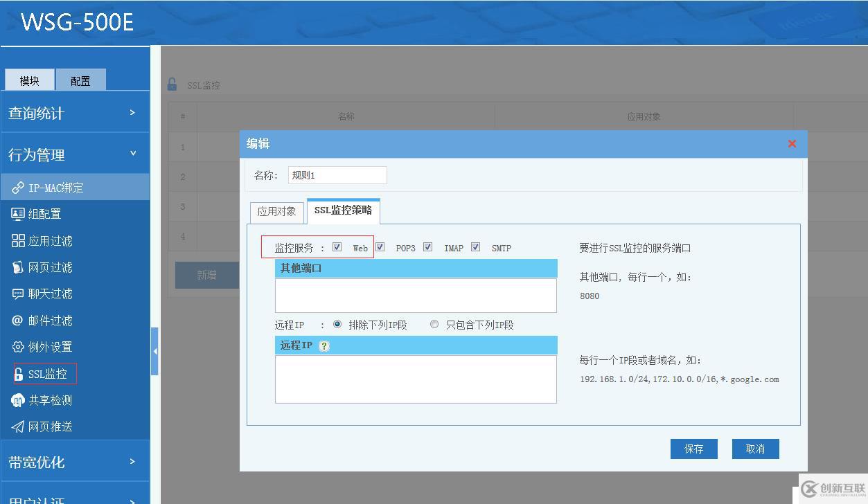Click the 聊天过滤 chat bubble icon

pos(18,294)
